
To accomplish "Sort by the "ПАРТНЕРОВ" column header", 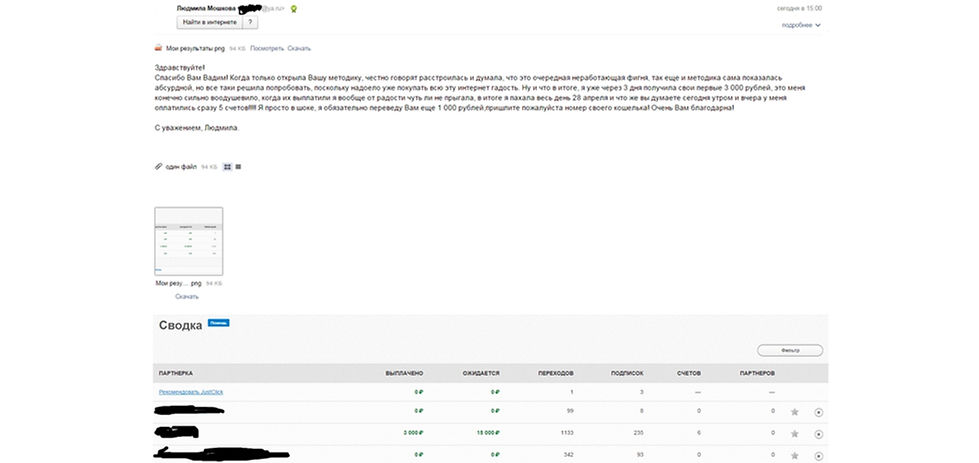I will 757,373.
